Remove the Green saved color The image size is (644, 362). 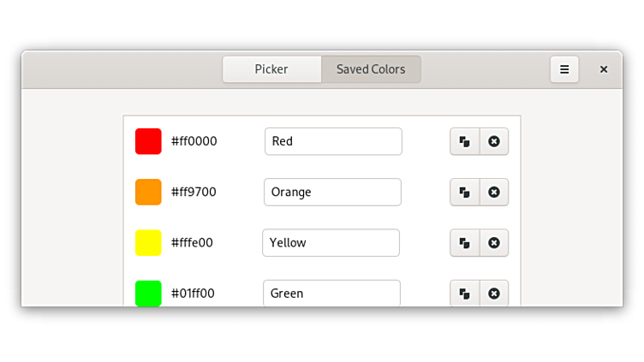[494, 294]
